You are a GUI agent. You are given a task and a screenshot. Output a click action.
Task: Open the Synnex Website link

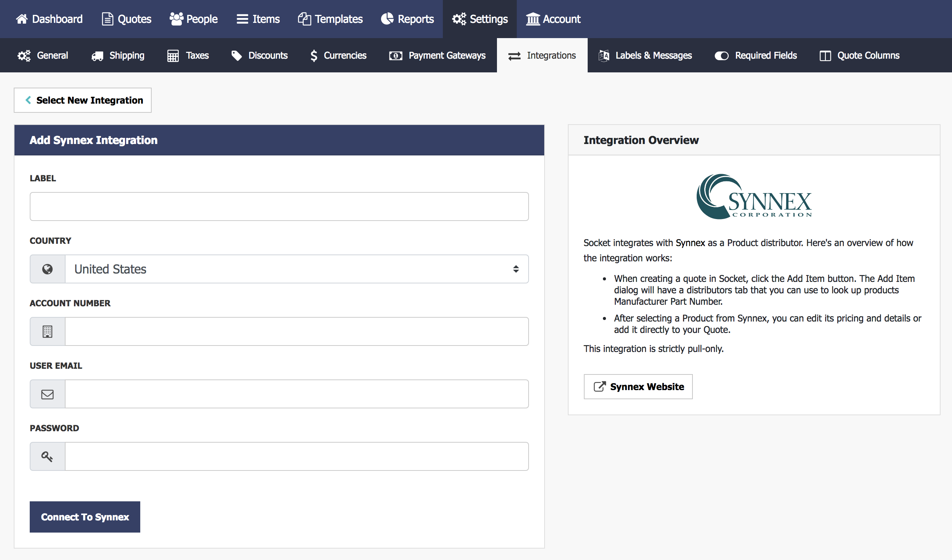click(x=638, y=387)
